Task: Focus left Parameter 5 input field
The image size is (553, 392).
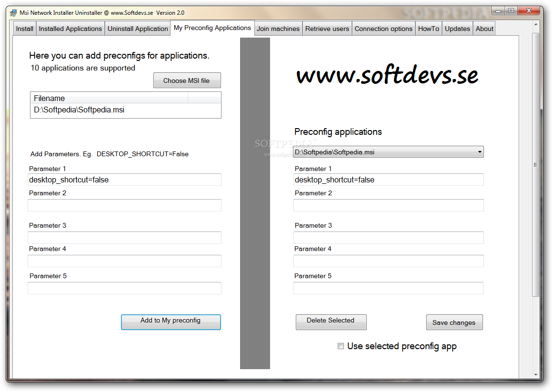Action: point(124,288)
